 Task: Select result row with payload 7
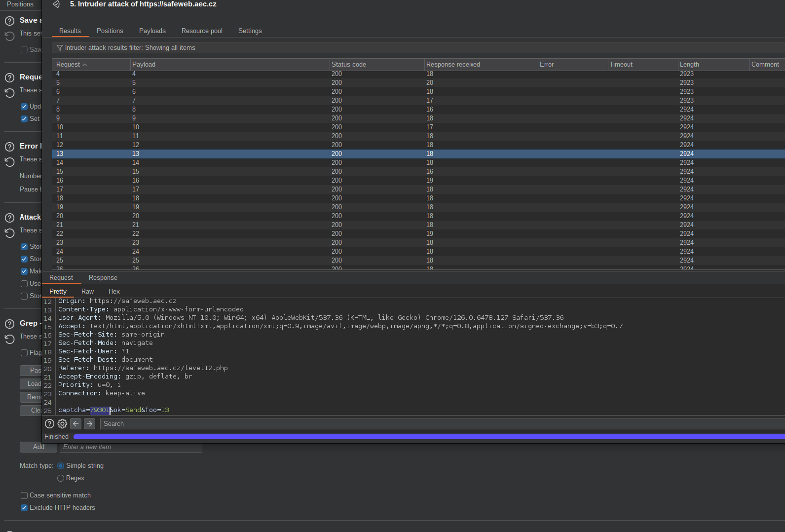[418, 101]
